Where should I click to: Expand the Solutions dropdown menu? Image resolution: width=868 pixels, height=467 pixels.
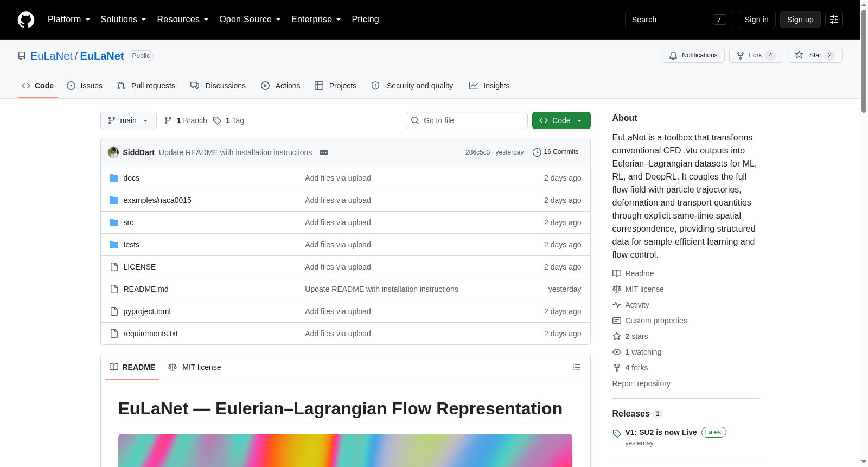coord(123,20)
